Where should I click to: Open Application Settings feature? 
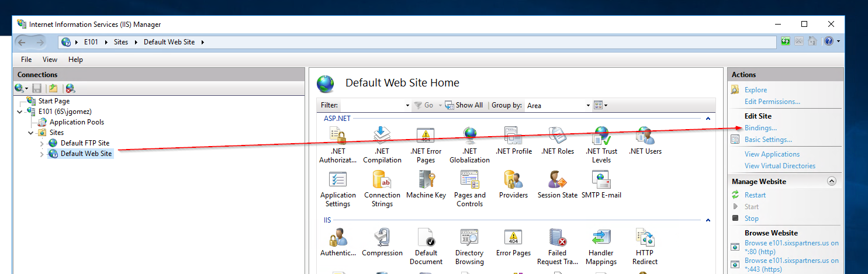pos(338,189)
